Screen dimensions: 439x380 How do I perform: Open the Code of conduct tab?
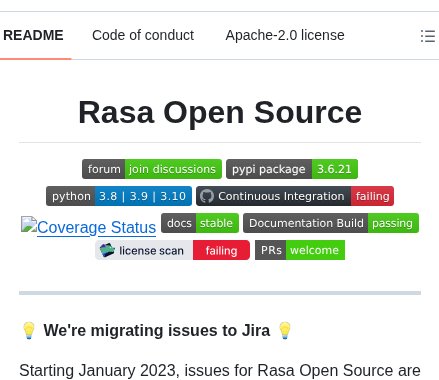point(143,35)
